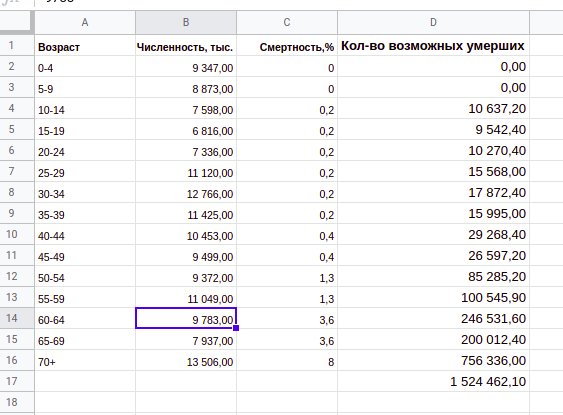
Task: Click the population cell '6 816,00'
Action: [x=186, y=129]
